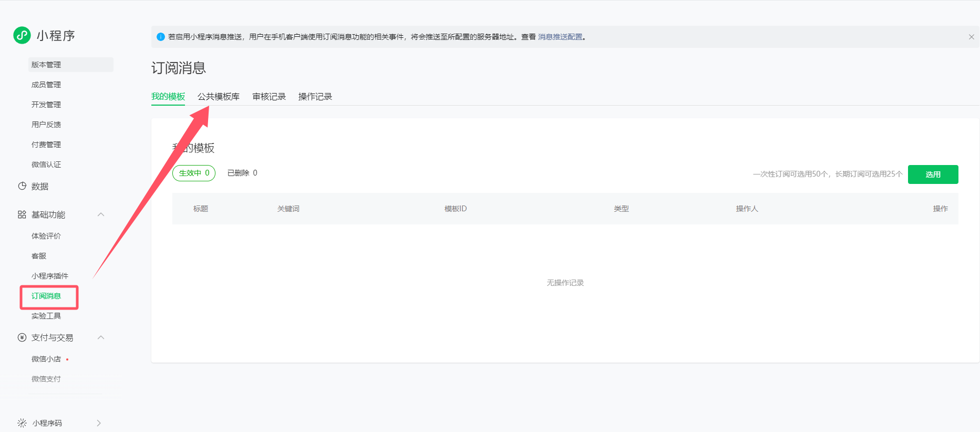Switch to the 已删除 filter

pos(242,173)
